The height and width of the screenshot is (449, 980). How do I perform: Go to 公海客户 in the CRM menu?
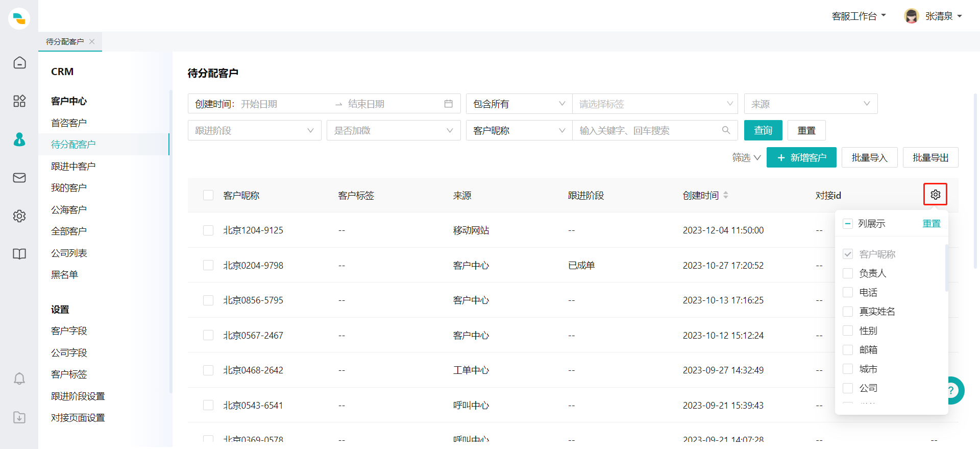[69, 209]
